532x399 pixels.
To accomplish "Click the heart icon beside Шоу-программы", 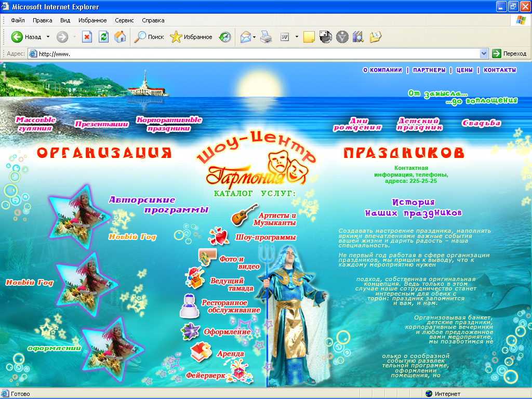I will click(x=219, y=236).
